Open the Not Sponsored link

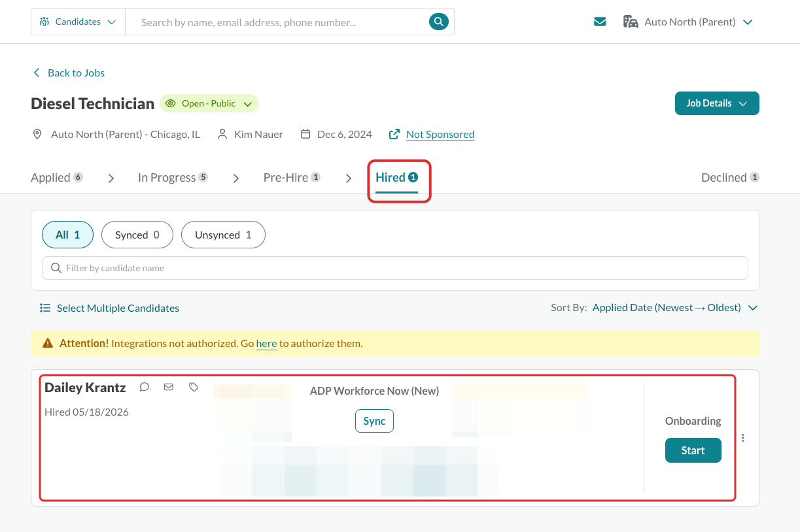(x=440, y=134)
